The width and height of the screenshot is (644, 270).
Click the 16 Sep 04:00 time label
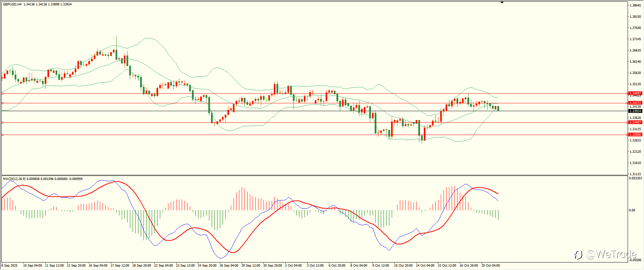click(98, 266)
